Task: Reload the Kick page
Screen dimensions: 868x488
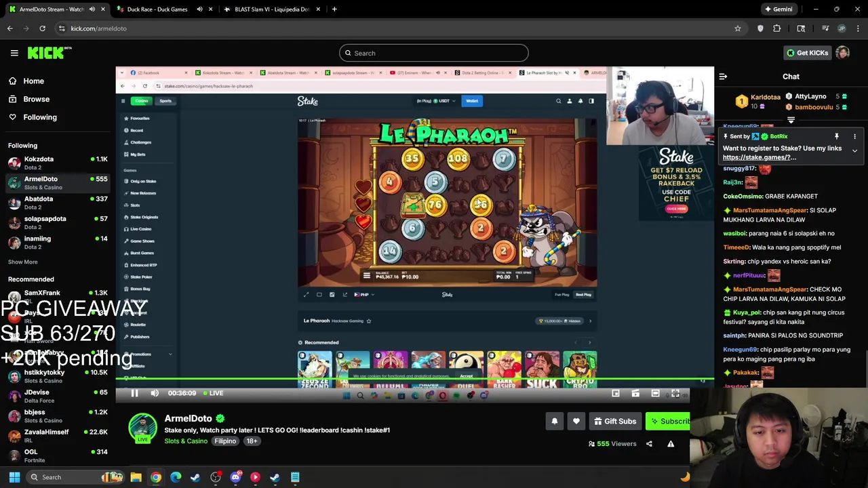Action: tap(42, 28)
